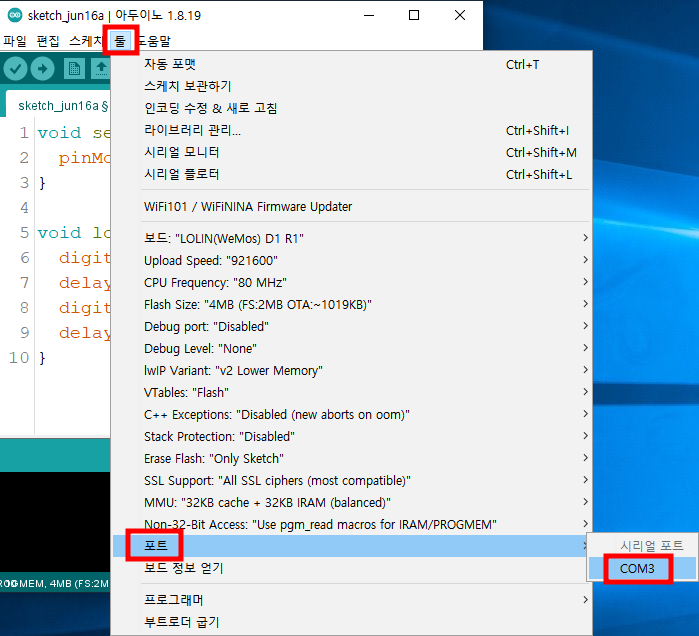Close the Arduino window

tap(460, 15)
